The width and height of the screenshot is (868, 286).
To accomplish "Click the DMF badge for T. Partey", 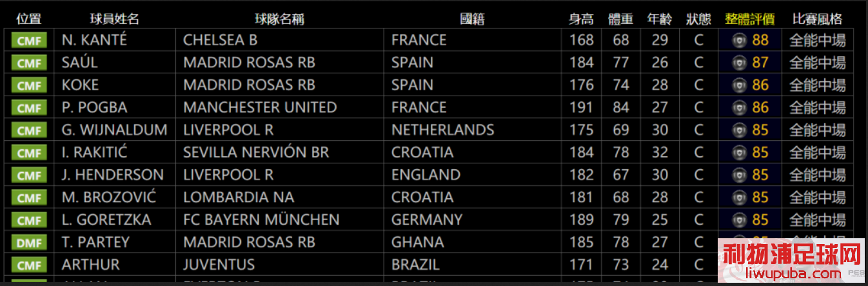I will 29,243.
